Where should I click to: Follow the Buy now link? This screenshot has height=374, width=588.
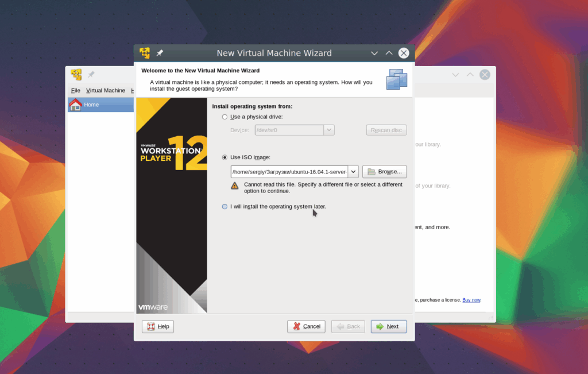(x=471, y=300)
